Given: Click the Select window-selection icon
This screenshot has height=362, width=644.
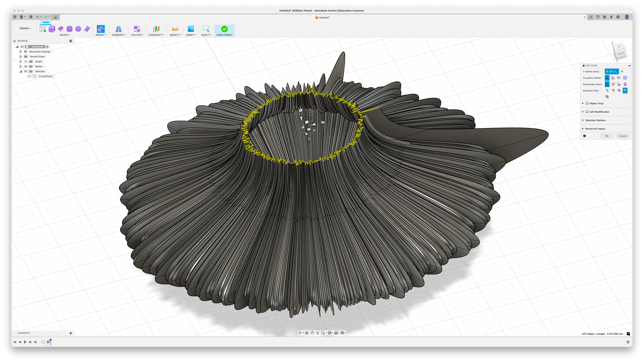Looking at the screenshot, I should click(206, 29).
